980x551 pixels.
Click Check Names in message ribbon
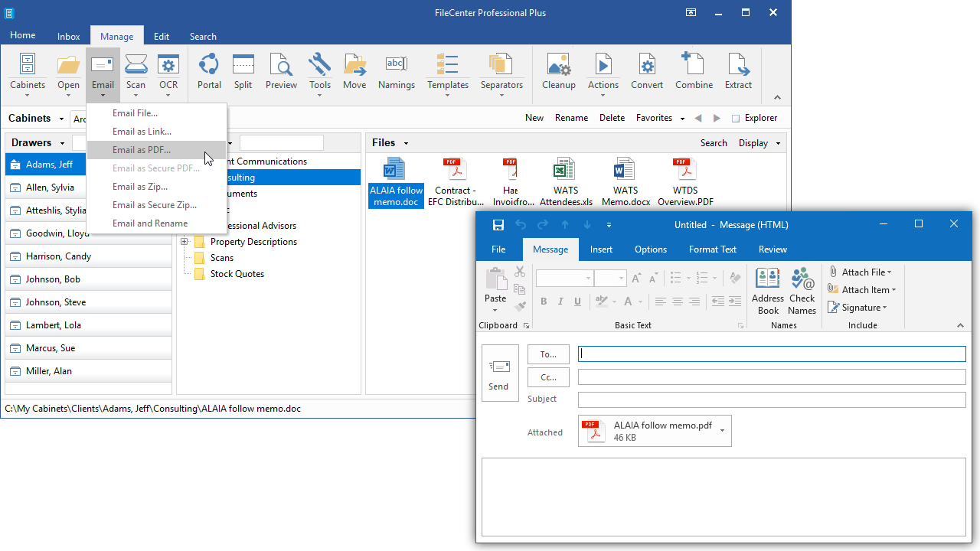point(802,291)
